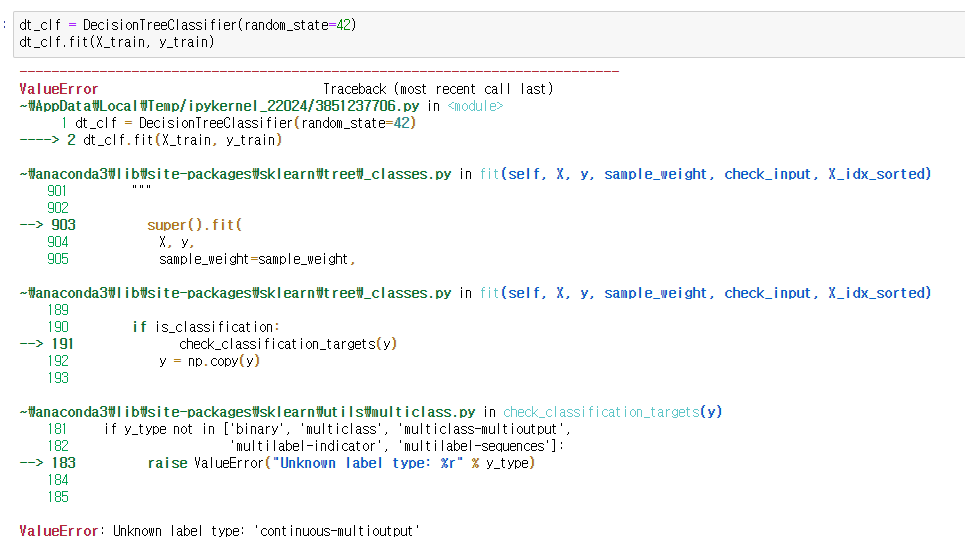Viewport: 965px width, 553px height.
Task: Click the final 'continuous-multioutput' error message
Action: (x=337, y=531)
